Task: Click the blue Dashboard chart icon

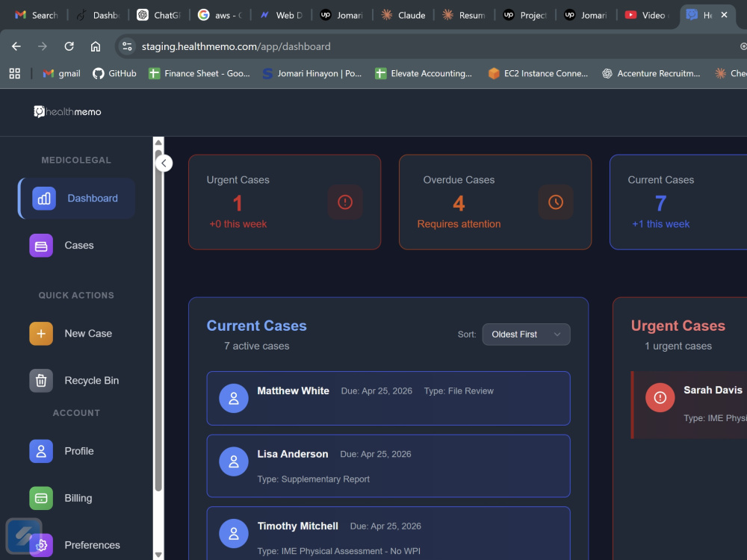Action: [x=44, y=198]
